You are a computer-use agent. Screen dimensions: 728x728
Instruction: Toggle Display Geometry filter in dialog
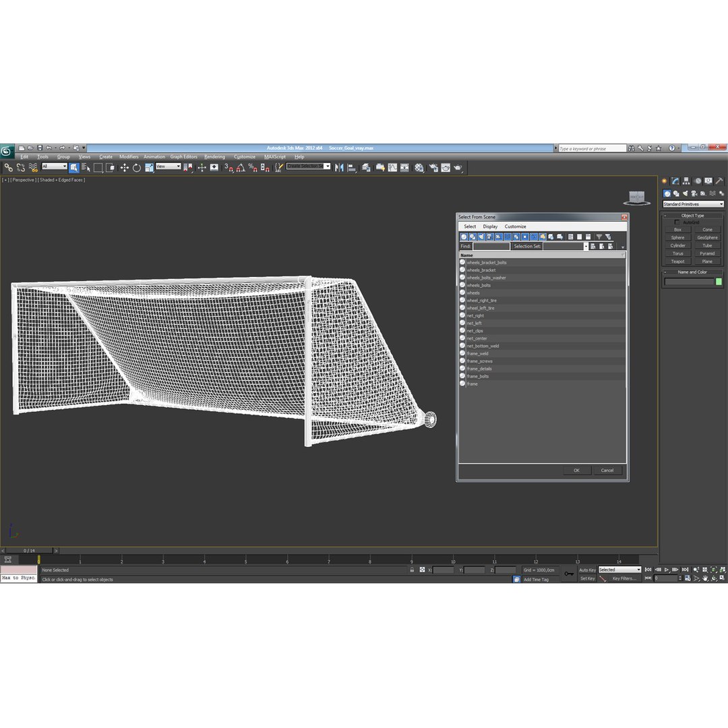tap(464, 237)
